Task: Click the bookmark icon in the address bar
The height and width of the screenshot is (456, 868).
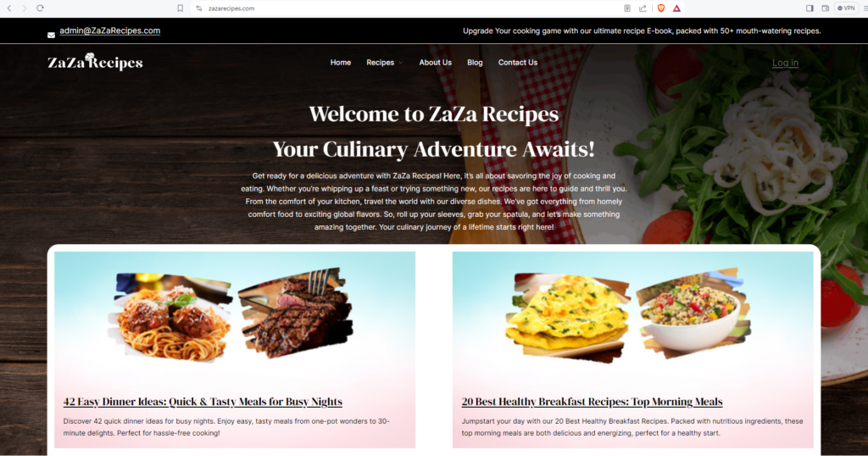Action: click(180, 8)
